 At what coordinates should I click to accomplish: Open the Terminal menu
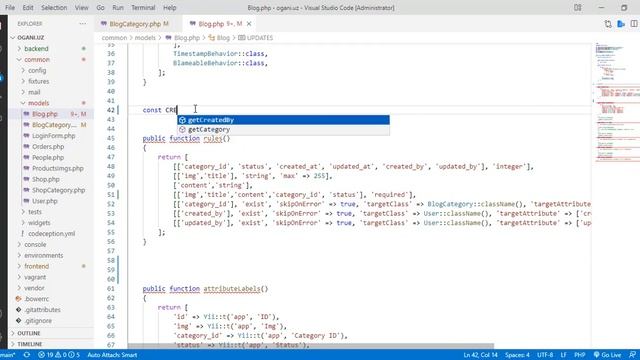pos(143,8)
